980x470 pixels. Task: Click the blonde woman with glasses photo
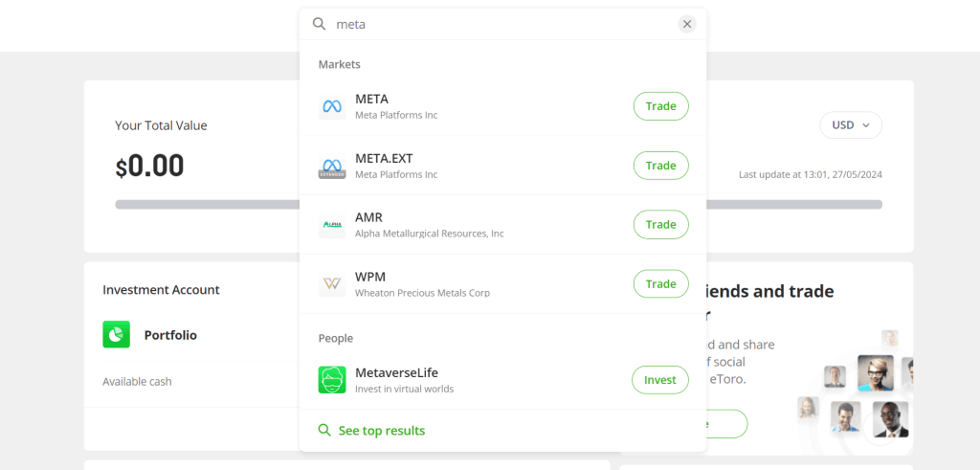(875, 373)
